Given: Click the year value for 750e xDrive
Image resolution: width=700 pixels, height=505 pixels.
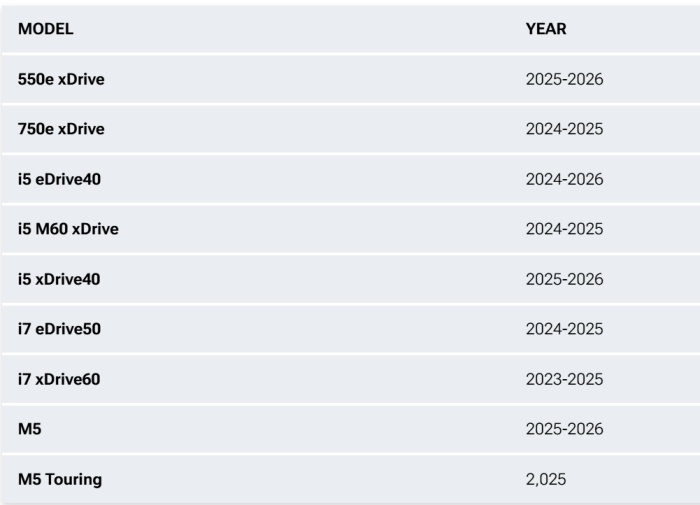Looking at the screenshot, I should (564, 129).
